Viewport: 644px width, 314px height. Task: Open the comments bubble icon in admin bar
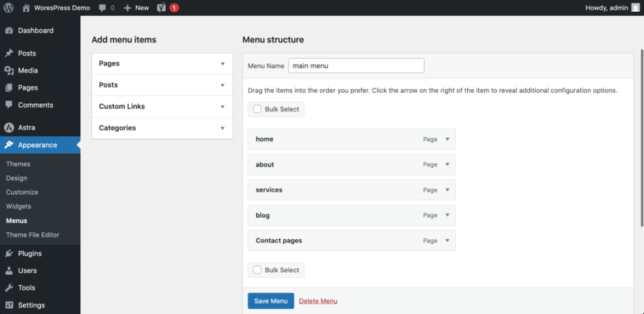point(102,8)
